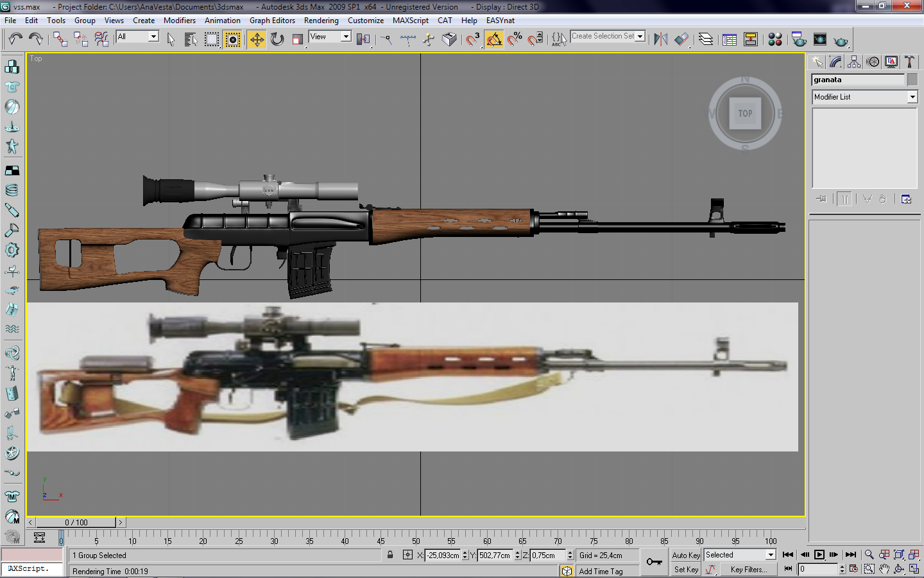This screenshot has height=578, width=924.
Task: Click the Mirror tool icon
Action: [x=661, y=39]
